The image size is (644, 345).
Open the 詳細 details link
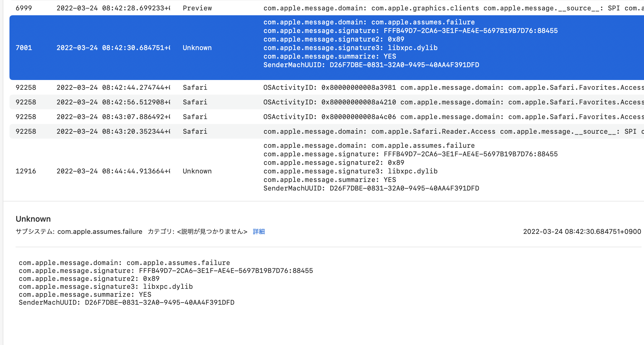coord(259,232)
